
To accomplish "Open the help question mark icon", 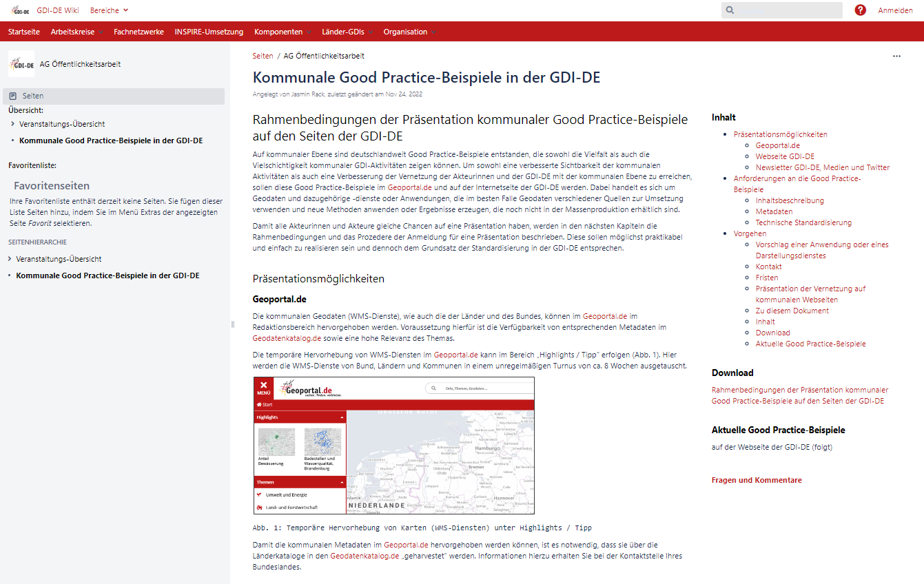I will (x=861, y=10).
